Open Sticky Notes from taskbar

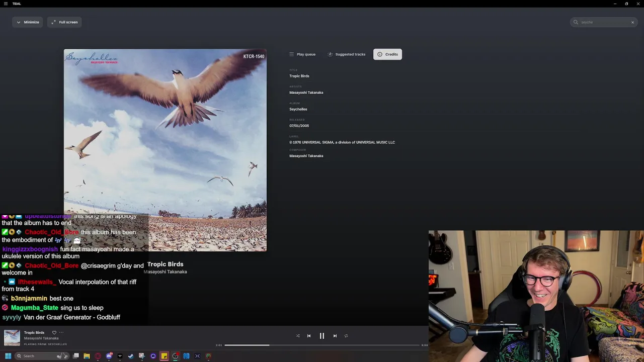pos(164,356)
